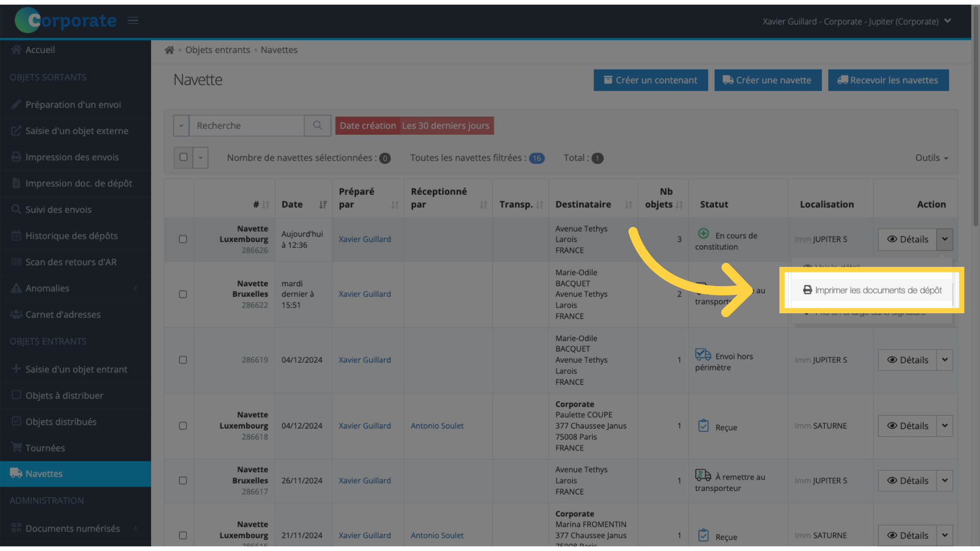Click the 'Envoi hors périmètre' status icon
The image size is (980, 551).
703,355
